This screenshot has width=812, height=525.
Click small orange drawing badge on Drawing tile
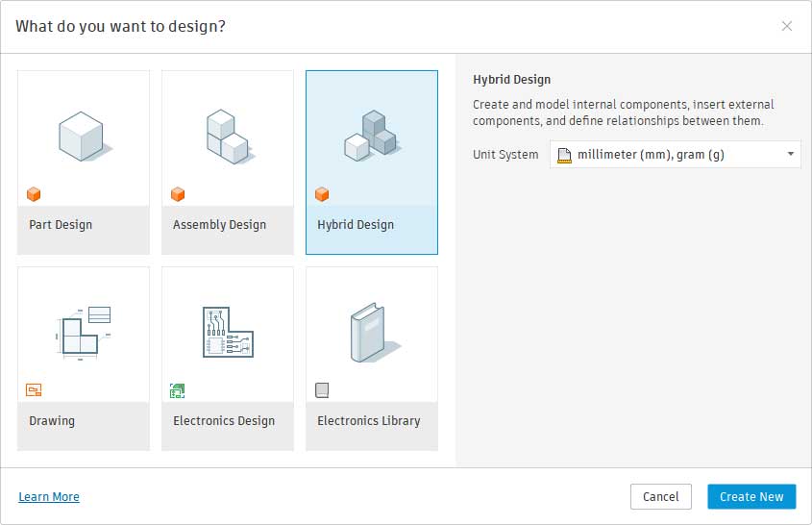pos(34,390)
